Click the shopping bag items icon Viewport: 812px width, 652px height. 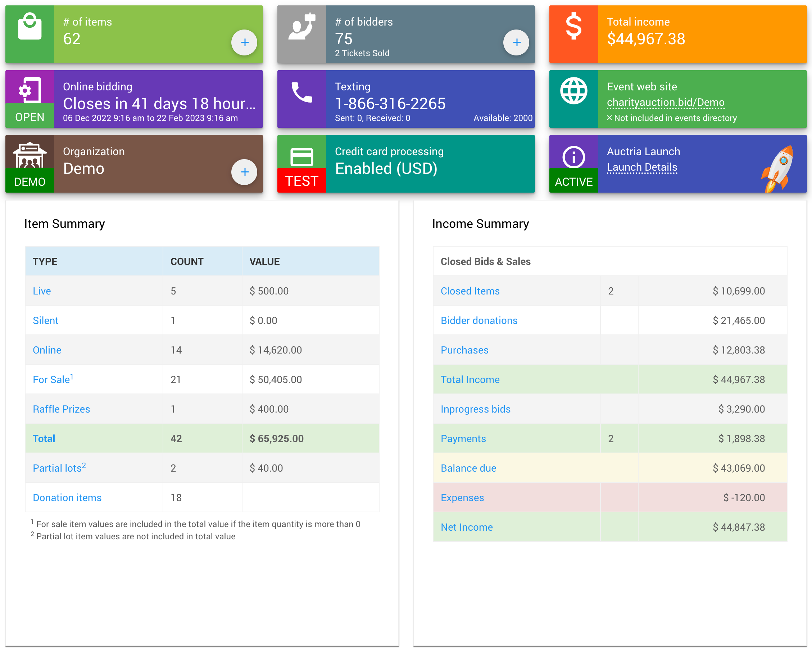30,26
